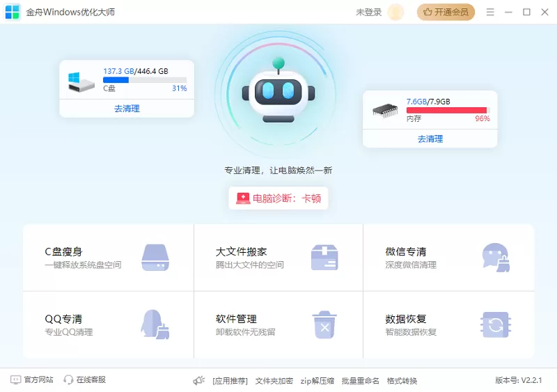
Task: Click the 深度微信清理 description
Action: pyautogui.click(x=411, y=265)
